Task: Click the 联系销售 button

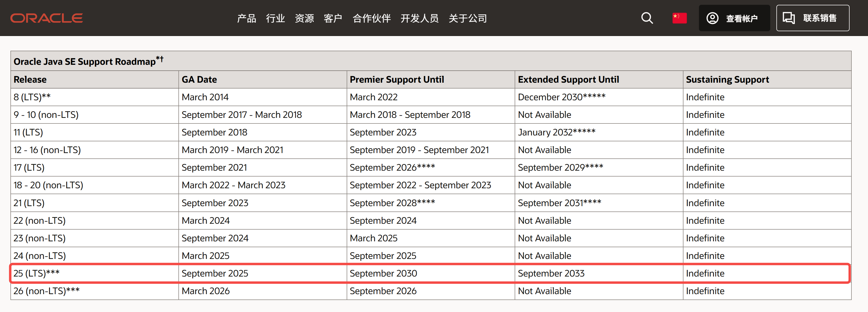Action: [813, 18]
